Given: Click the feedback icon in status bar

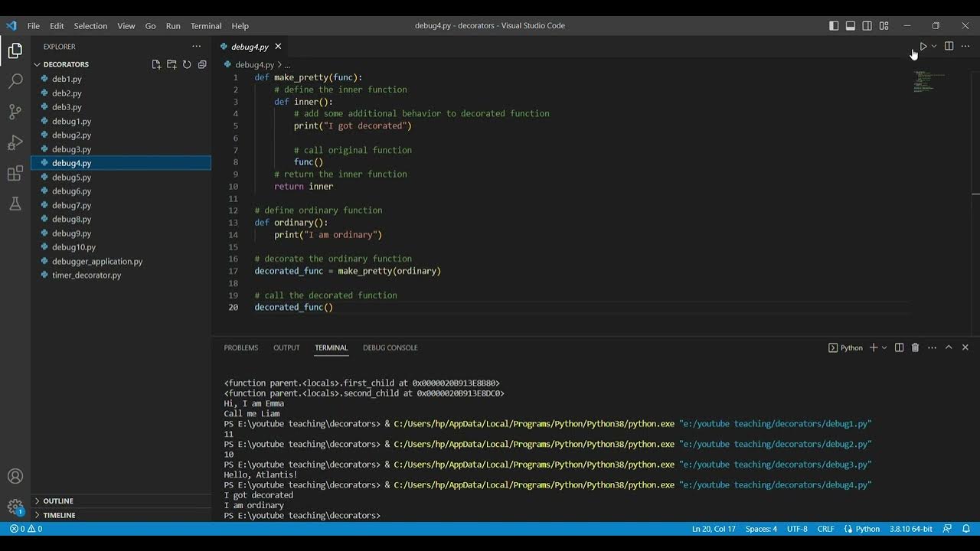Looking at the screenshot, I should pyautogui.click(x=947, y=529).
